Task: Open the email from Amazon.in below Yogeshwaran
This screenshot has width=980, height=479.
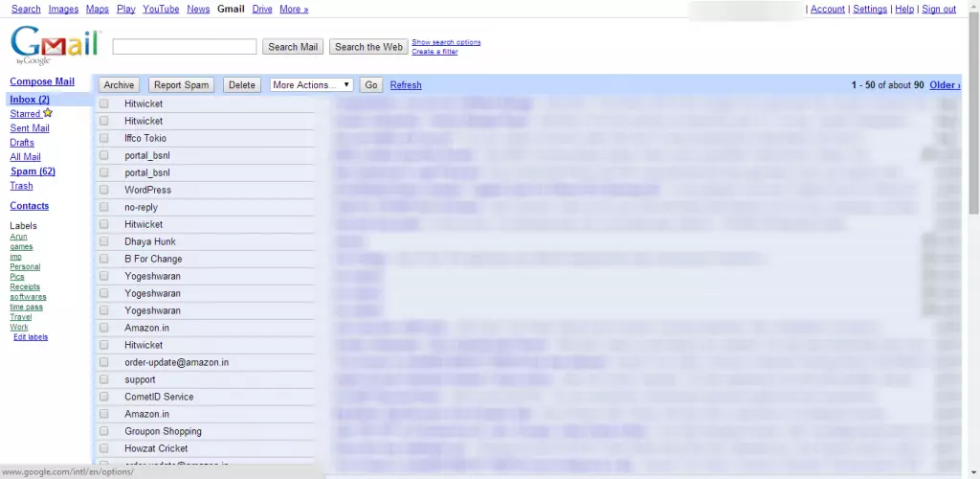Action: [x=146, y=328]
